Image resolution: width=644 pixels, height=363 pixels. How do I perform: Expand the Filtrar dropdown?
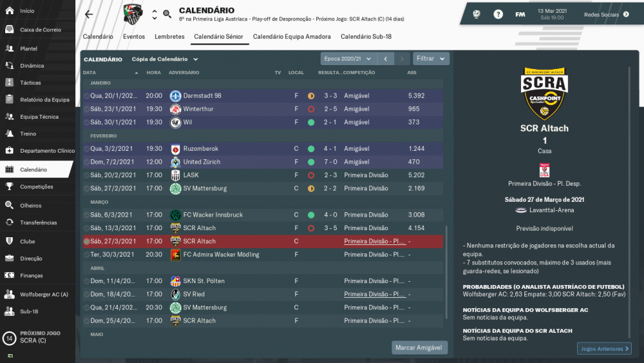[x=430, y=59]
